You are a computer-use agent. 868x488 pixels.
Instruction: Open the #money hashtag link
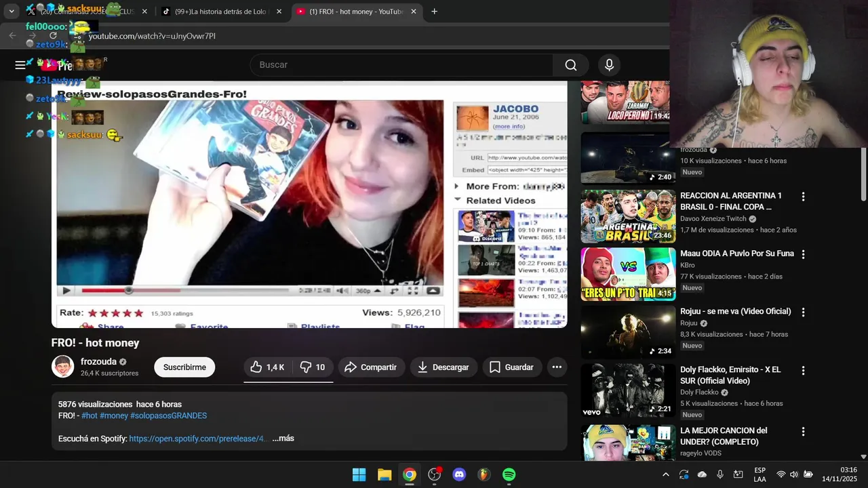pyautogui.click(x=115, y=415)
